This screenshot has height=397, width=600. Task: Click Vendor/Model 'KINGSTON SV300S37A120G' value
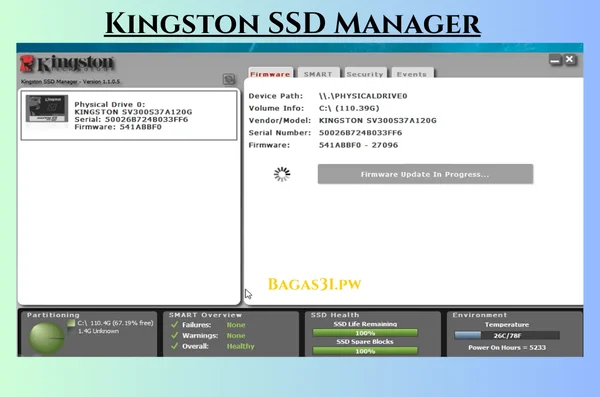(x=378, y=121)
